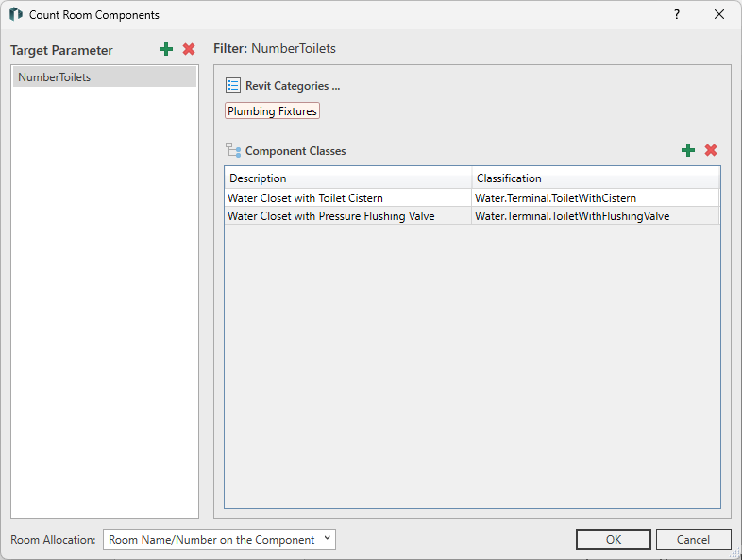Click the Component Classes heading
This screenshot has height=560, width=742.
coord(295,151)
